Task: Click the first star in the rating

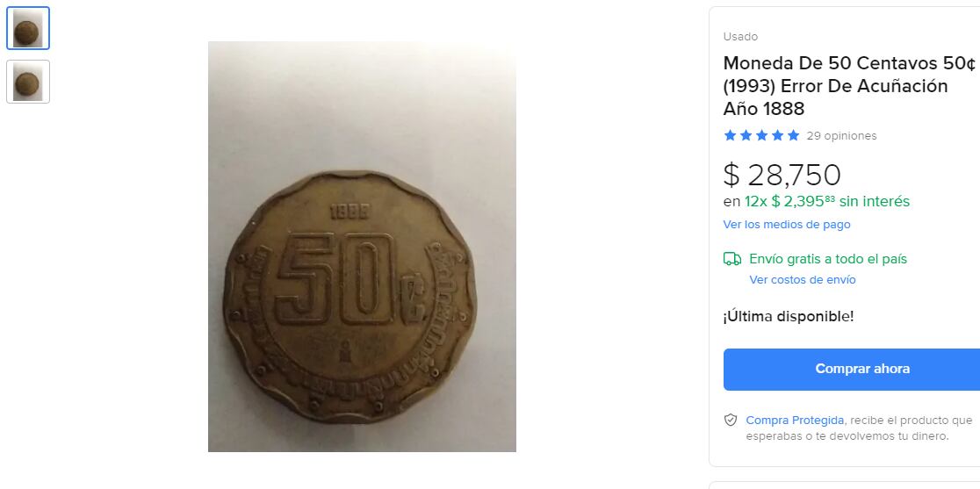Action: [x=730, y=135]
